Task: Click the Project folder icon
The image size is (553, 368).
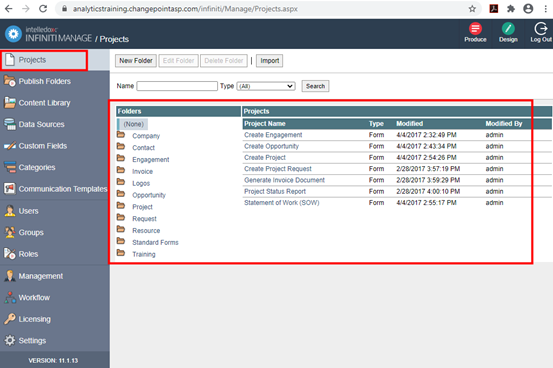Action: [x=121, y=206]
